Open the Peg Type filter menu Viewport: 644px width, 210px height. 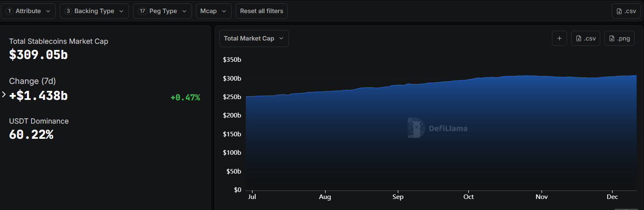(162, 11)
